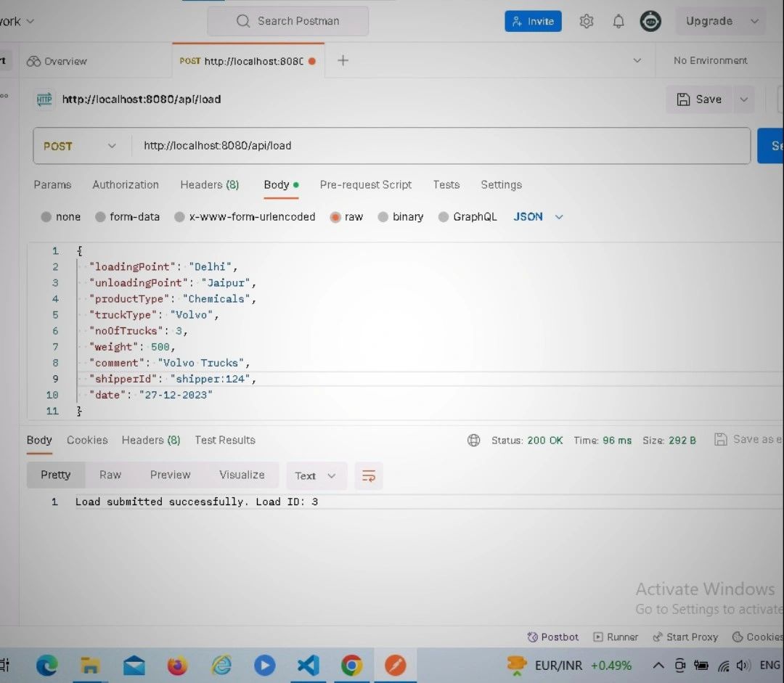Open Postman settings gear icon

[587, 22]
